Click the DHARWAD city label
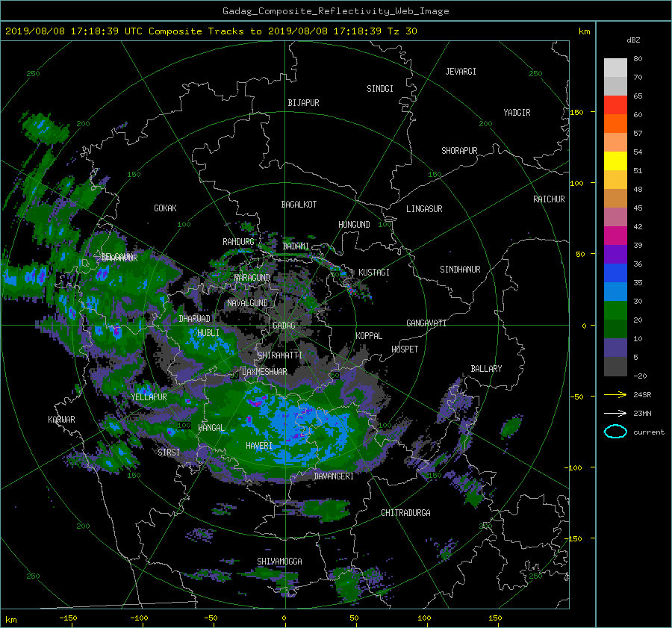The image size is (672, 628). pyautogui.click(x=195, y=319)
